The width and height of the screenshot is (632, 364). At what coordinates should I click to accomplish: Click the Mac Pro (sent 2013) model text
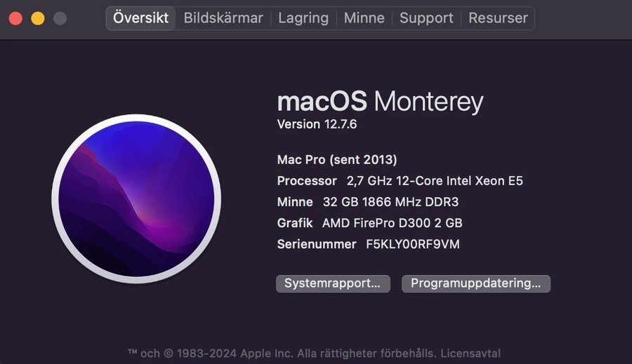click(337, 159)
